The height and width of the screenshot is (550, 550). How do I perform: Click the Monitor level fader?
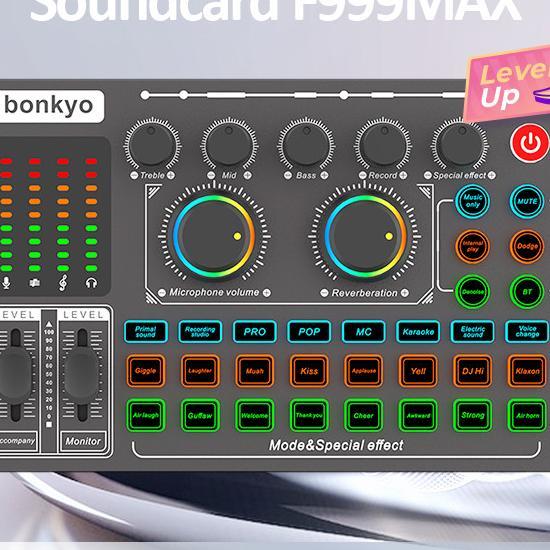point(82,375)
